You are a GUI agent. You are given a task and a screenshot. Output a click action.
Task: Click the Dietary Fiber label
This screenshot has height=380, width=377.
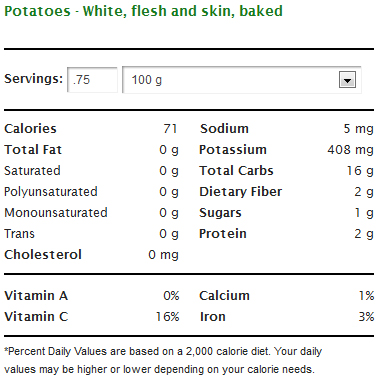tap(240, 192)
